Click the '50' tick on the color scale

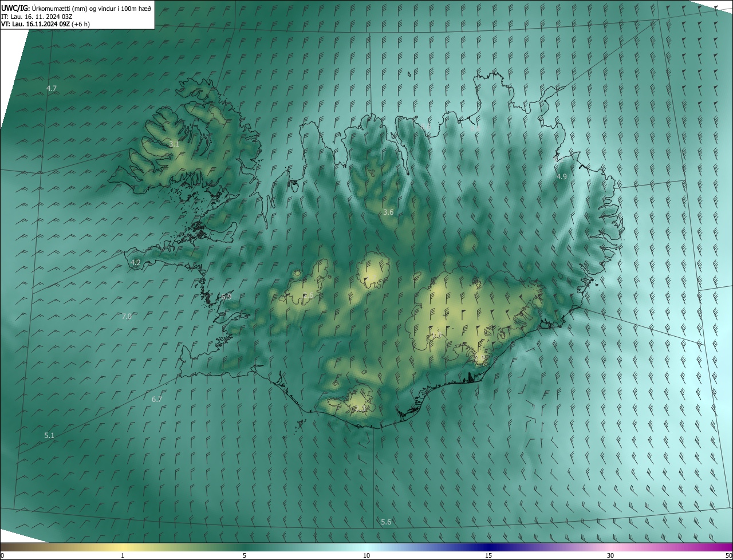(x=728, y=556)
